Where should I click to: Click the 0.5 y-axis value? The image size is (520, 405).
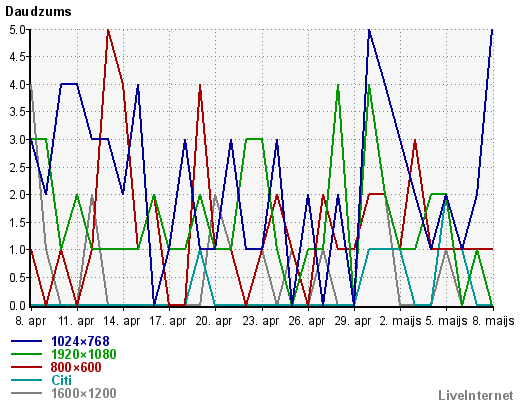pyautogui.click(x=18, y=278)
